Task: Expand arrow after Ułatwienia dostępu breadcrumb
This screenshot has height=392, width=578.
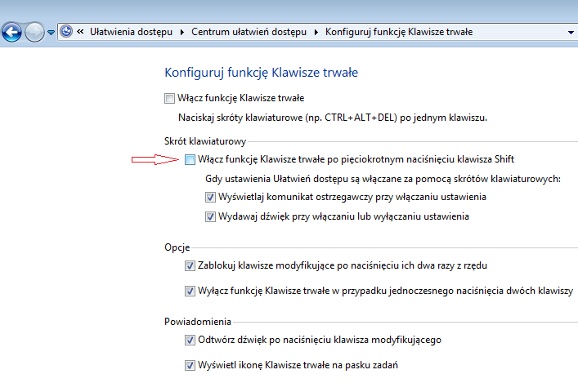Action: pyautogui.click(x=182, y=33)
